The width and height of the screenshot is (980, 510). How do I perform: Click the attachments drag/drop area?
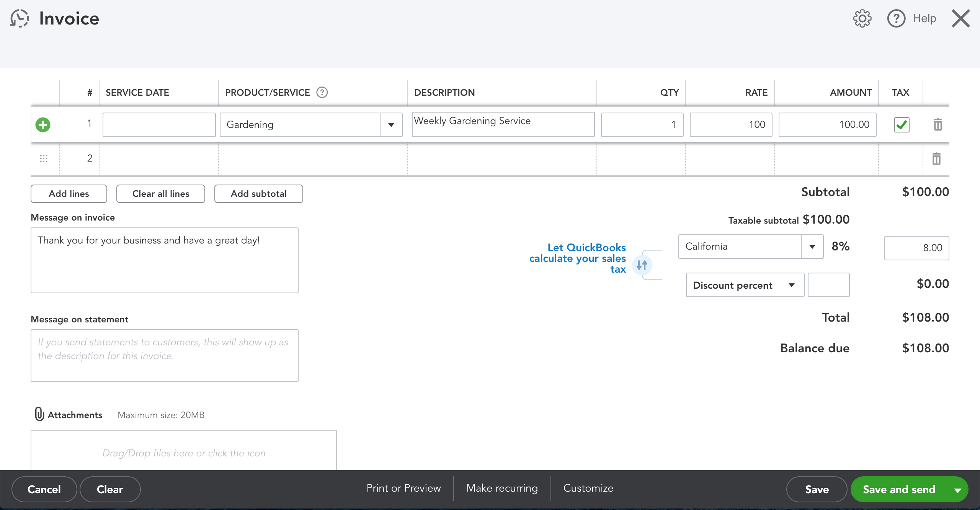184,451
